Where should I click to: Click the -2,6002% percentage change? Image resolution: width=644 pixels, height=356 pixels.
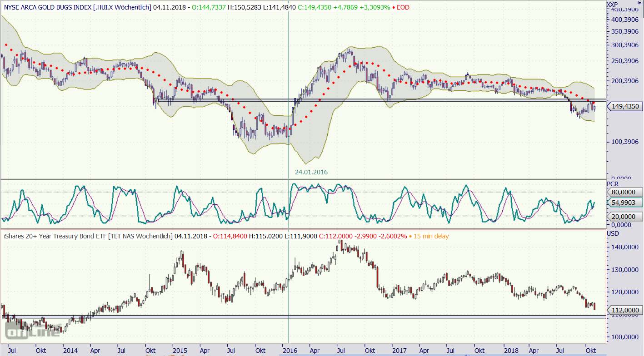(x=394, y=236)
